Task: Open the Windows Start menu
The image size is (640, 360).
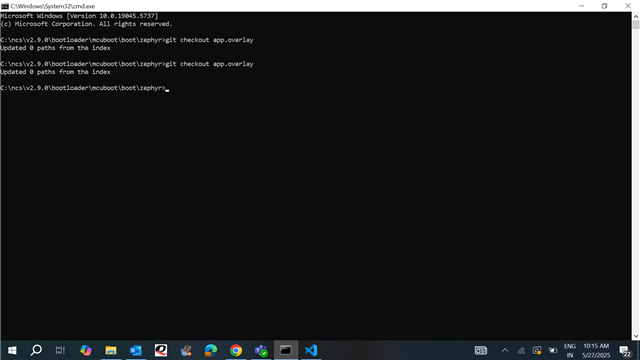Action: pyautogui.click(x=12, y=350)
